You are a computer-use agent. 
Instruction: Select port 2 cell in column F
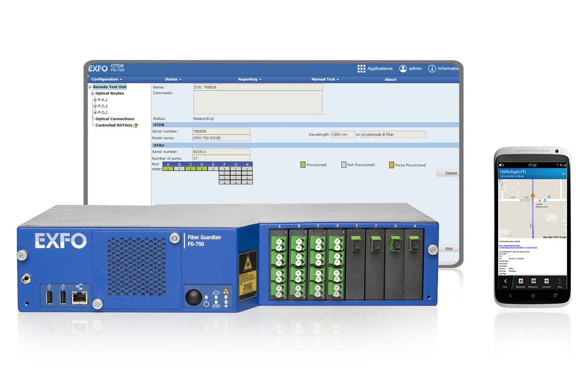pos(224,173)
